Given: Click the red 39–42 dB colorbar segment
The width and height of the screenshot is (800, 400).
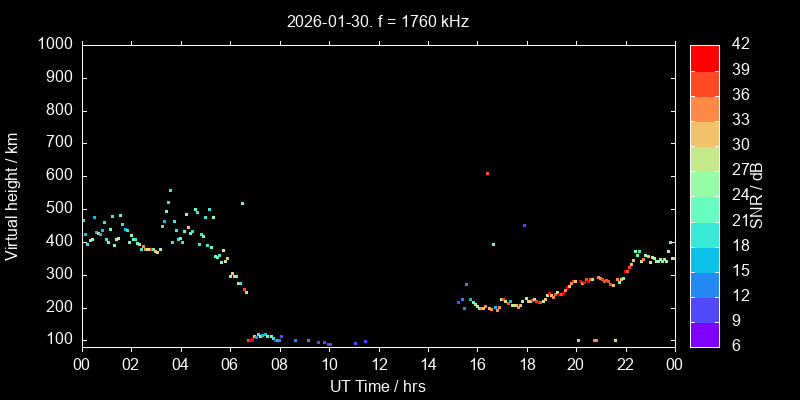Looking at the screenshot, I should click(704, 59).
